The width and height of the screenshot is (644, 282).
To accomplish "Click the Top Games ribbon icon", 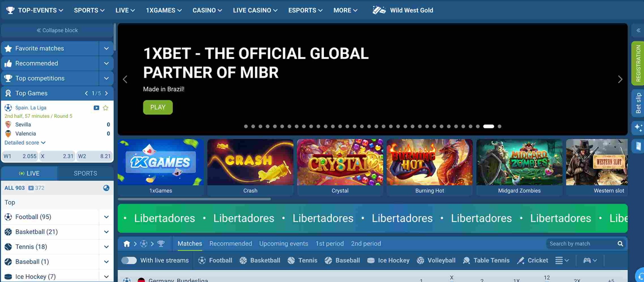I will click(8, 93).
